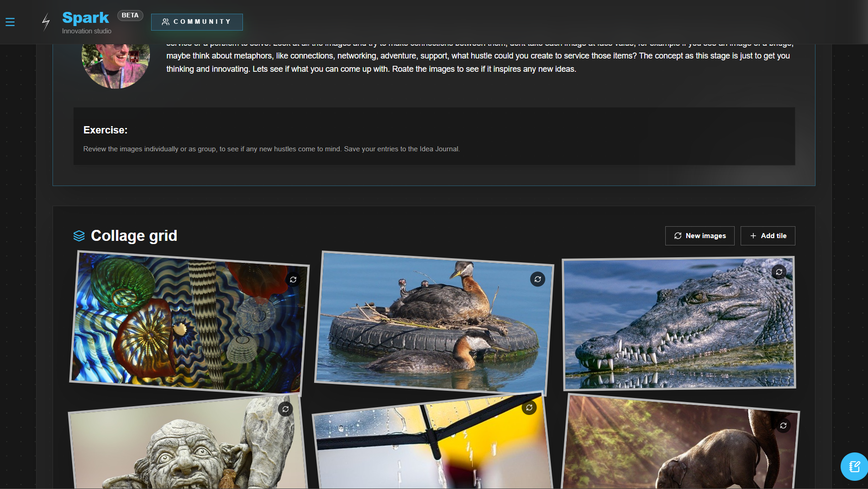Image resolution: width=868 pixels, height=489 pixels.
Task: Select the glass sculpture photo thumbnail
Action: pos(187,320)
